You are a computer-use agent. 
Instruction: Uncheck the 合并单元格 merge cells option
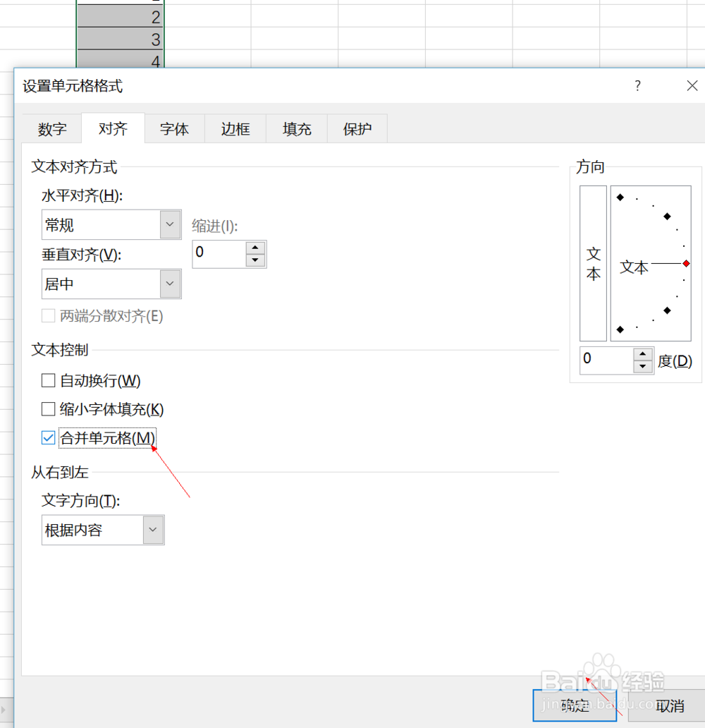tap(48, 437)
